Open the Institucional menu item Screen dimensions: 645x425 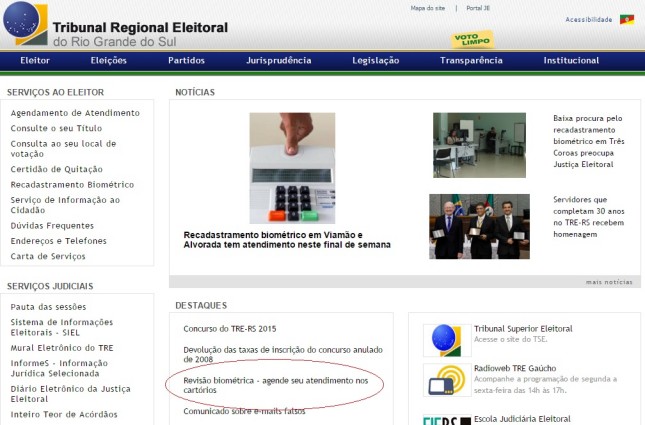point(571,61)
